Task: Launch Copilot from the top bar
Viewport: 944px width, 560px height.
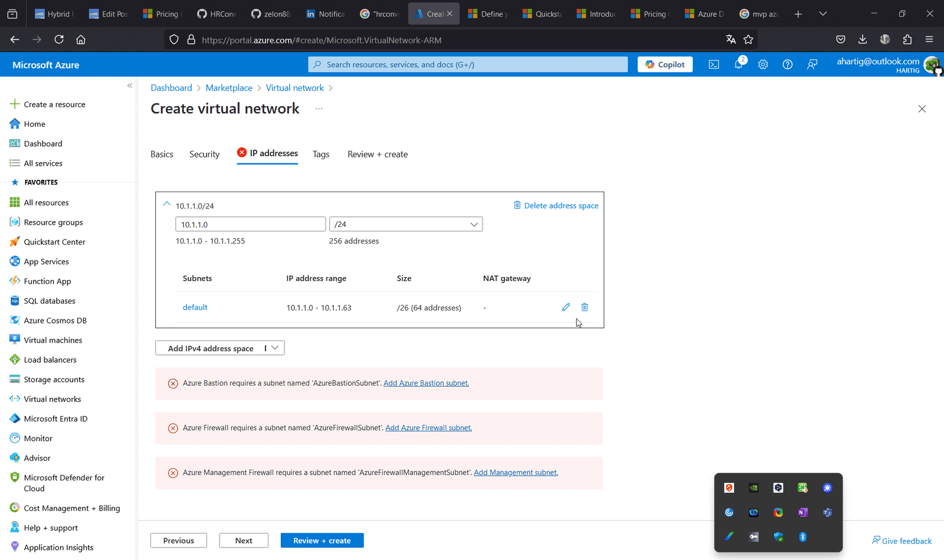Action: tap(665, 64)
